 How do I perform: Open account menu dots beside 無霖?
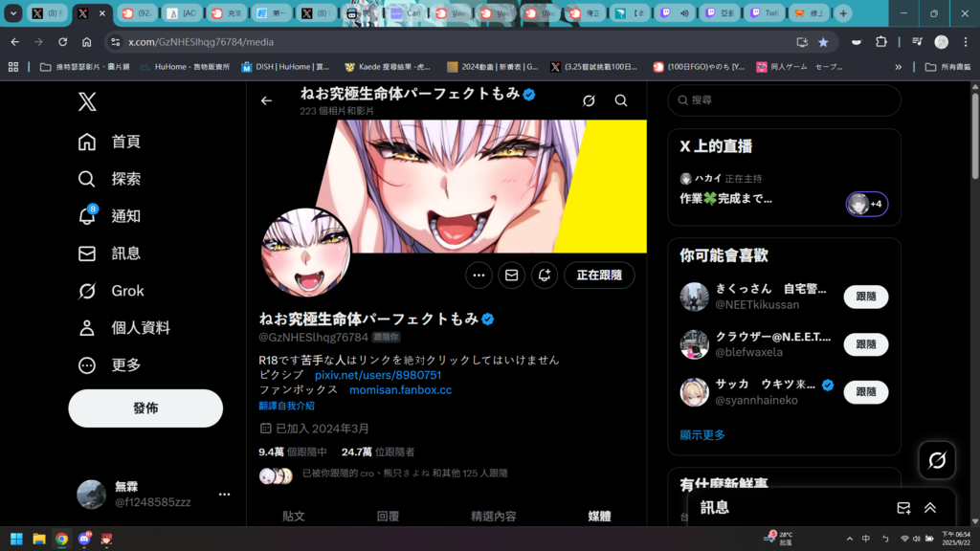(x=224, y=495)
